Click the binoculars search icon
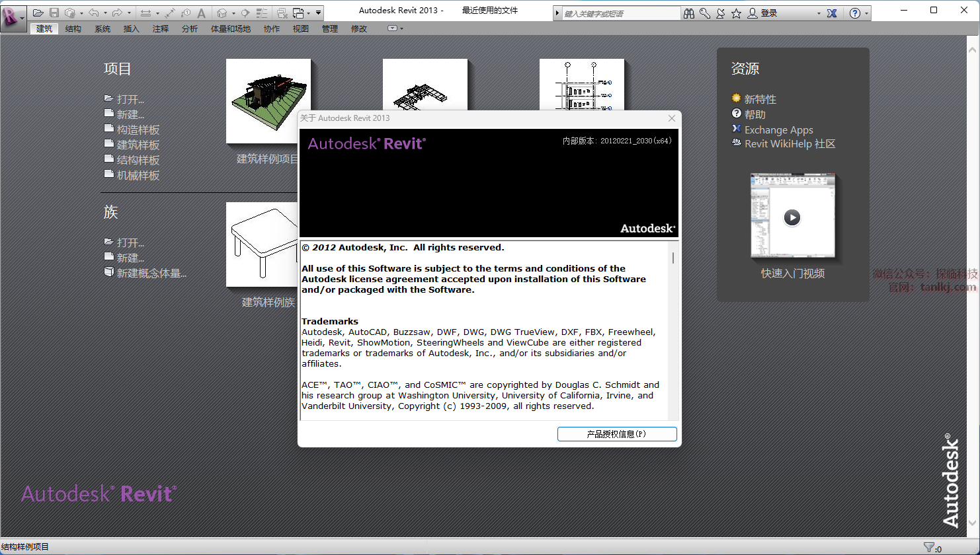 [689, 13]
